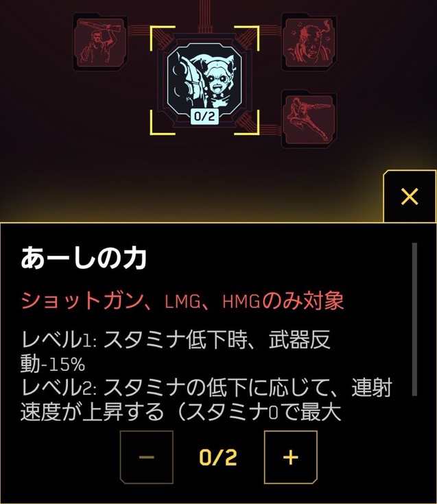This screenshot has width=437, height=504.
Task: Click the vertical connector lines above the highlighted perk
Action: [204, 16]
